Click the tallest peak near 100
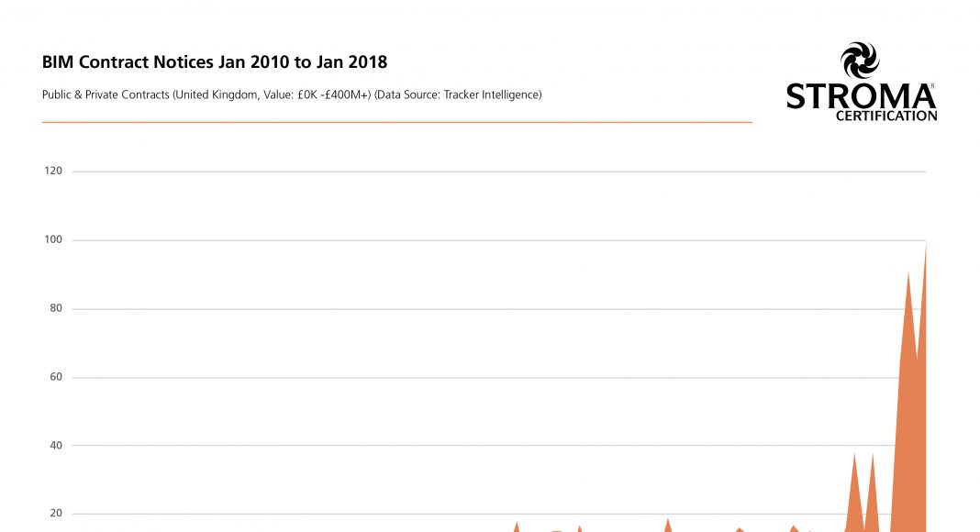The width and height of the screenshot is (980, 532). 925,248
